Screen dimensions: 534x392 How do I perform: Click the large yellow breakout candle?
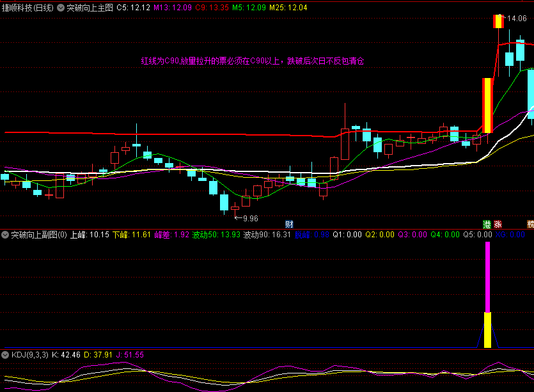pos(488,106)
